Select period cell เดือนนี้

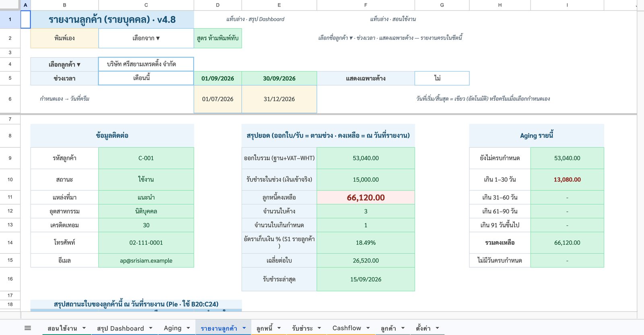coord(146,78)
